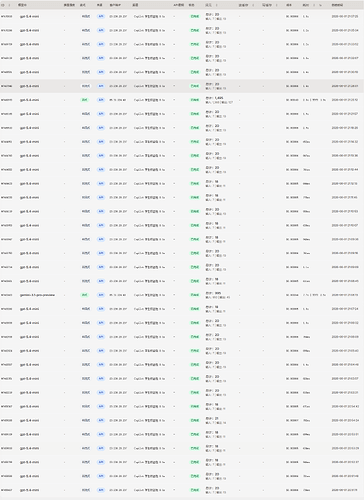Image resolution: width=364 pixels, height=500 pixels.
Task: Click the green completed status in gemini-3.1-pro-preview row
Action: [x=195, y=295]
